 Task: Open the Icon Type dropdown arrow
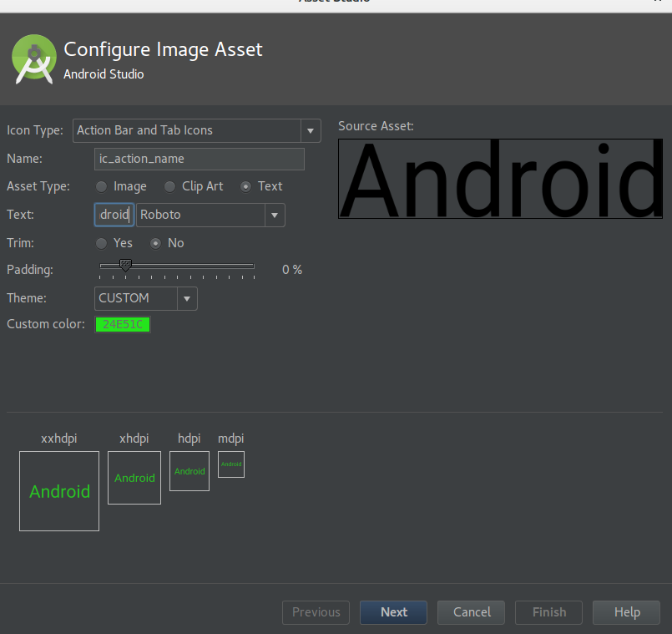pos(311,130)
